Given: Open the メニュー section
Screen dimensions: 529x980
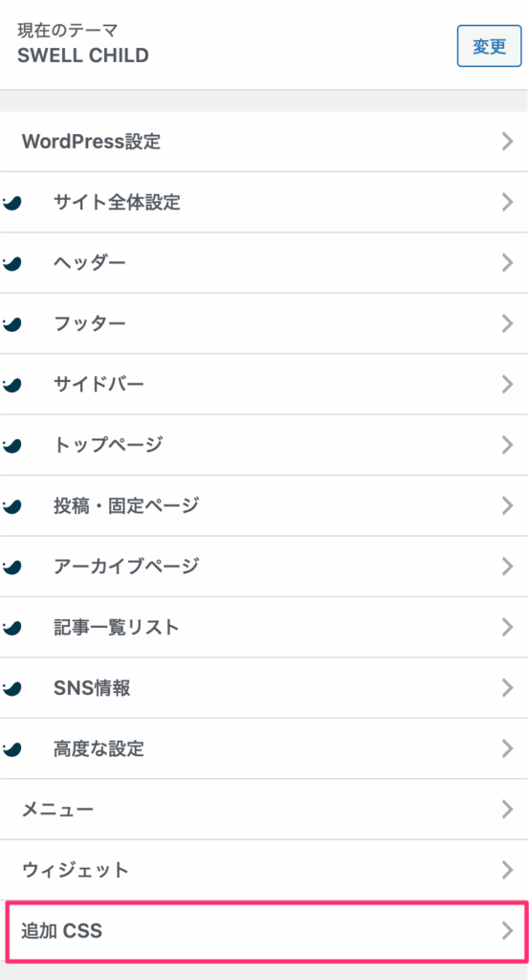Looking at the screenshot, I should click(264, 810).
